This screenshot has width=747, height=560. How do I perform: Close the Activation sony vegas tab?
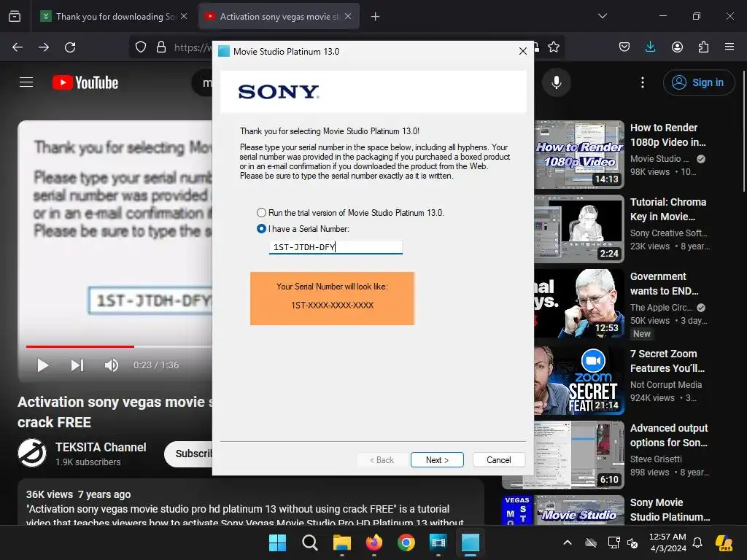(x=348, y=16)
